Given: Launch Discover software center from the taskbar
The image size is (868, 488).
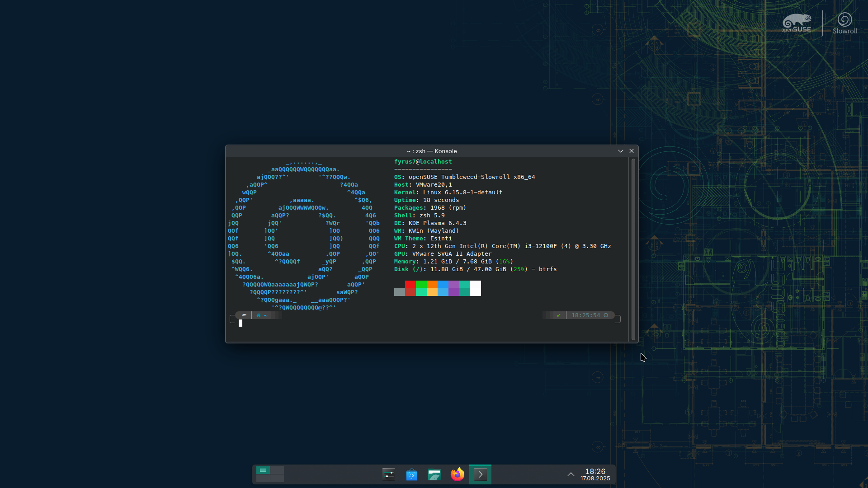Looking at the screenshot, I should 411,474.
